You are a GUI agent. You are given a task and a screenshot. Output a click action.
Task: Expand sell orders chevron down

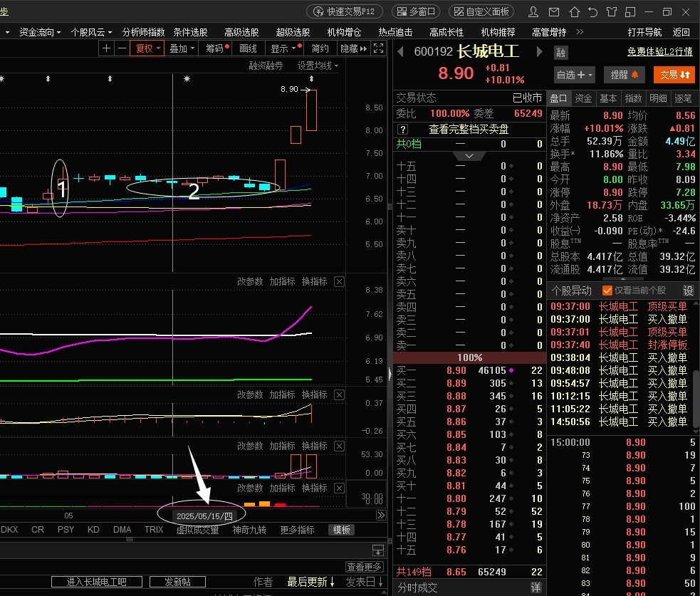tap(469, 156)
